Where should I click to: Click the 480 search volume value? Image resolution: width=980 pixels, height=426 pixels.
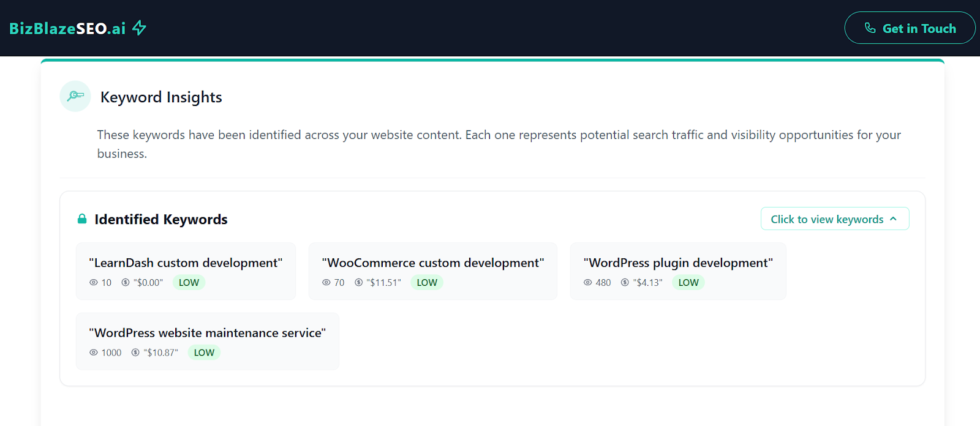(603, 283)
